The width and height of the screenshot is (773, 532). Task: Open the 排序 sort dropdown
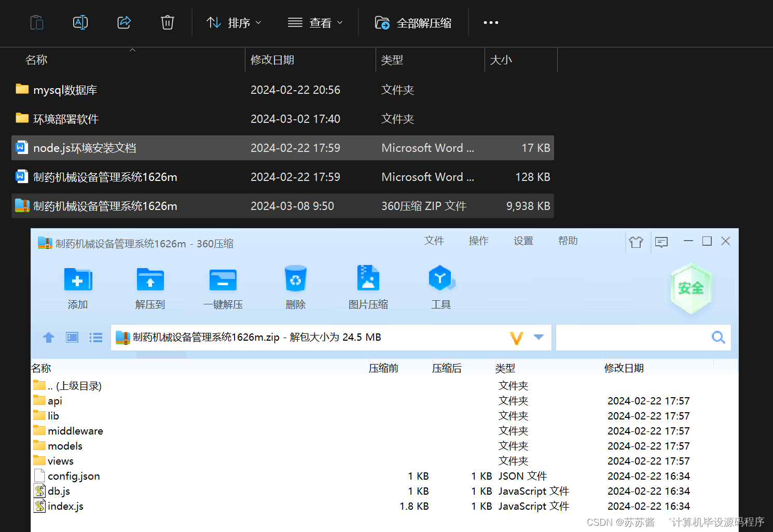[x=233, y=22]
